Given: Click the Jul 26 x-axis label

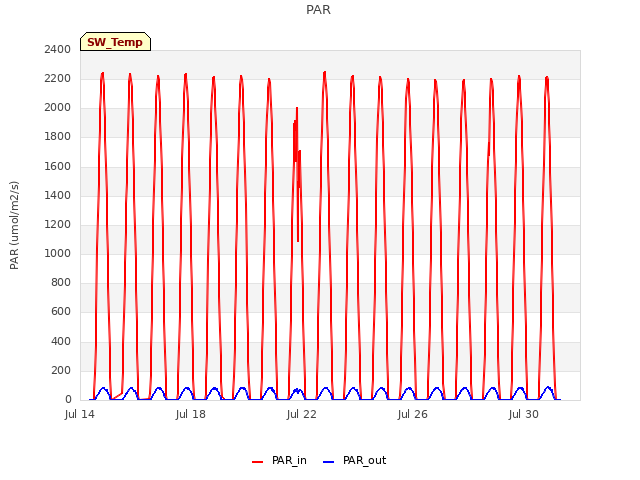Looking at the screenshot, I should point(413,414).
